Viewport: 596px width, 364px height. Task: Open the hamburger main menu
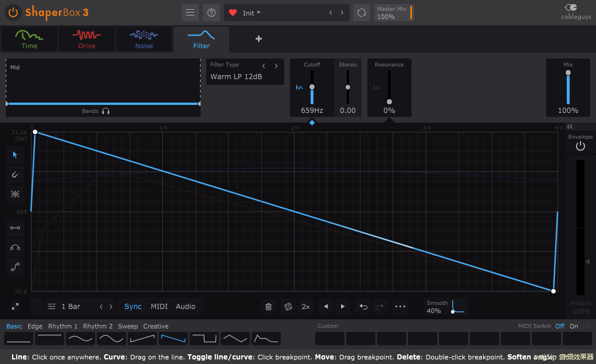pyautogui.click(x=190, y=13)
